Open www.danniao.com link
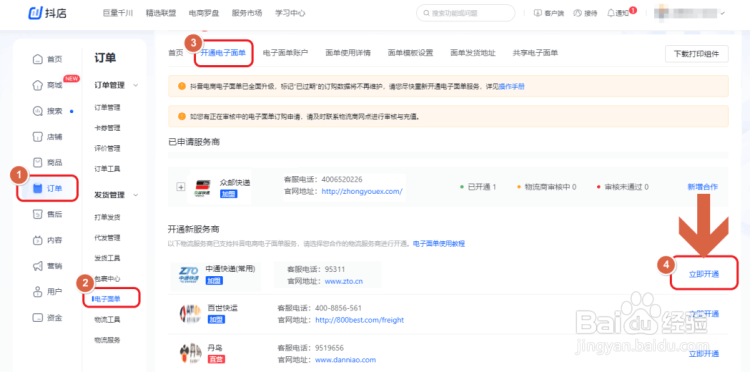 [x=346, y=360]
